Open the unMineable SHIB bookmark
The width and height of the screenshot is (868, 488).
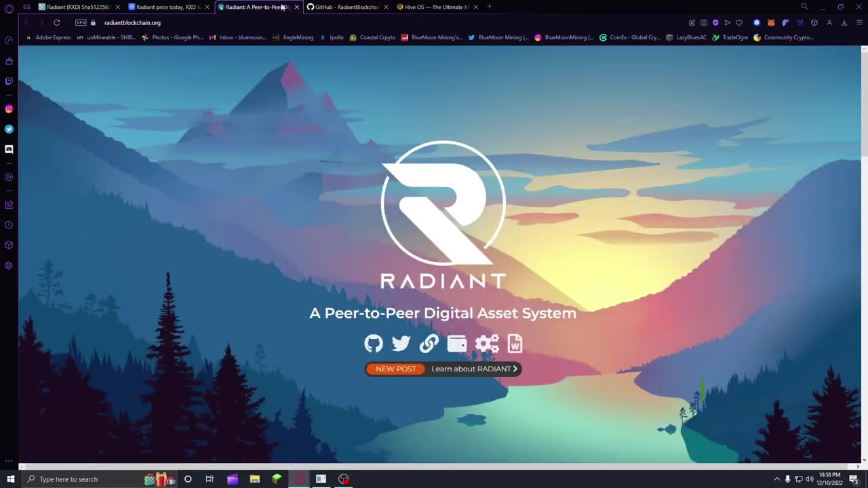pos(106,37)
